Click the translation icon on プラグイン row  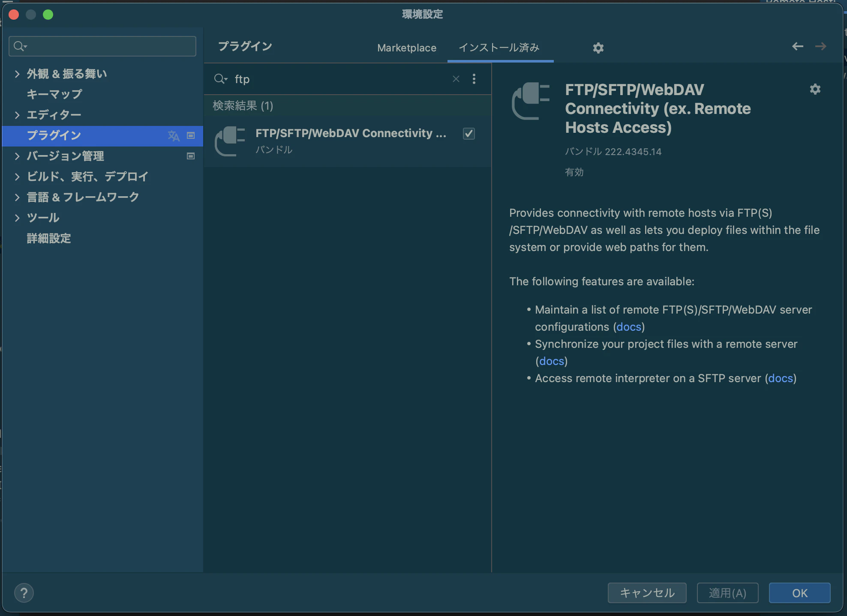[174, 136]
